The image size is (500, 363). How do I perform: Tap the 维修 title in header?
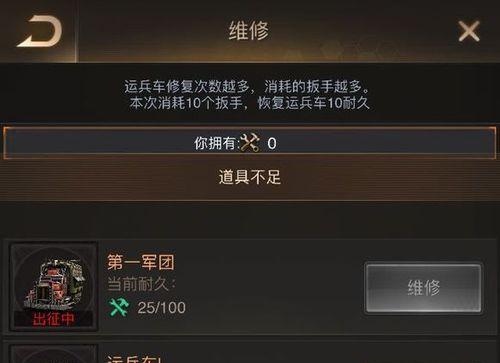249,31
